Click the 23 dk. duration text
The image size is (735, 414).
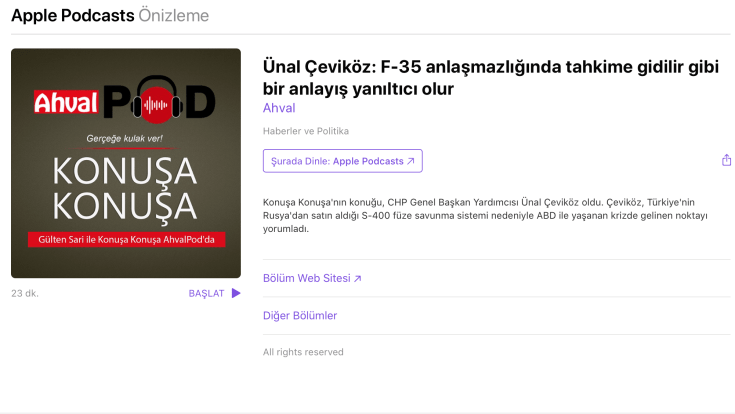point(25,294)
